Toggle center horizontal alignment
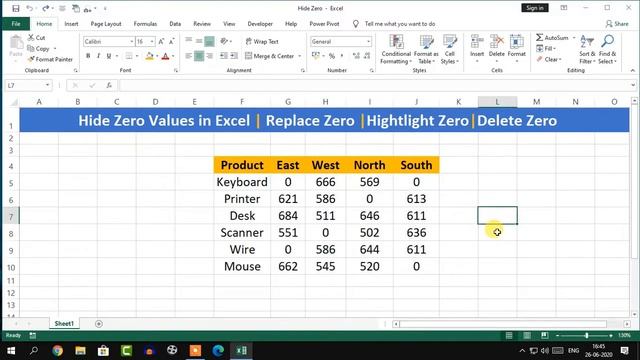This screenshot has height=360, width=640. point(199,56)
